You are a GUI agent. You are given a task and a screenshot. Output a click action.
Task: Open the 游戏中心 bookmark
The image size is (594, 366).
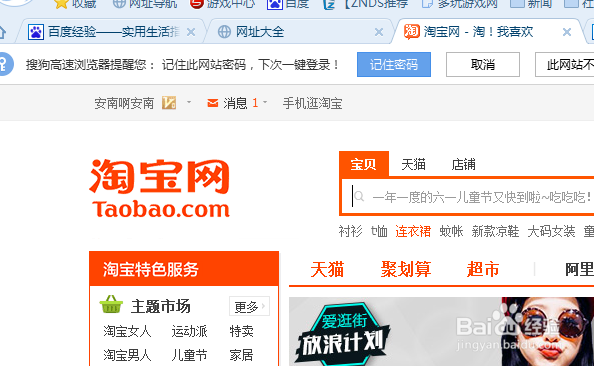coord(223,4)
